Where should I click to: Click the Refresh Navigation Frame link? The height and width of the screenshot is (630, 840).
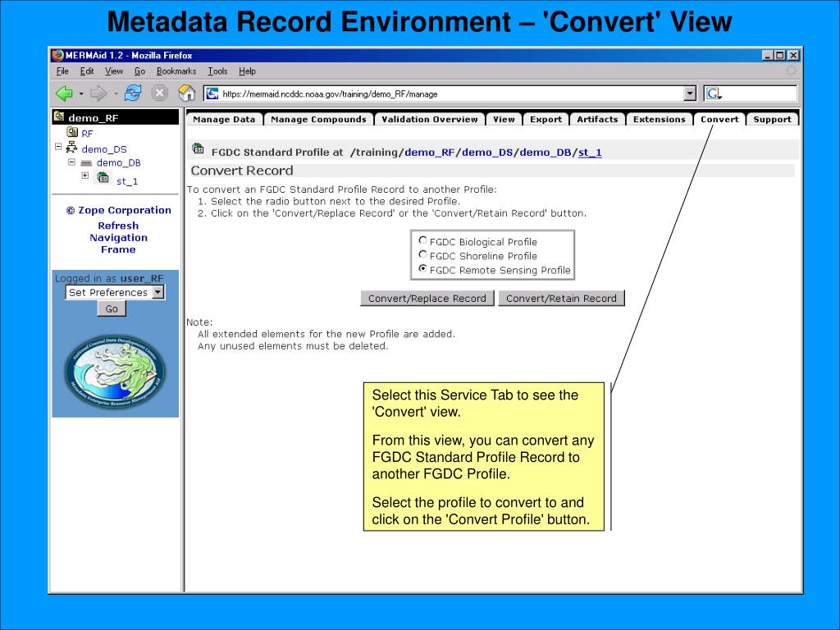[x=118, y=237]
